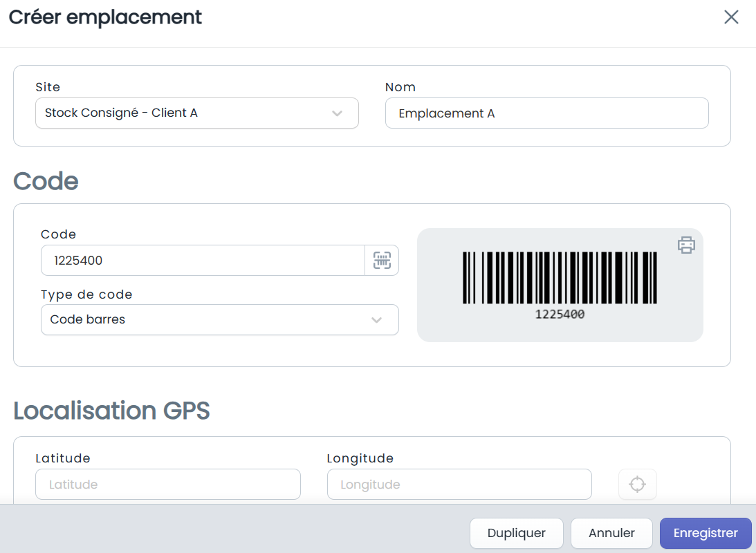
Task: Click the Type de code label
Action: (x=86, y=294)
